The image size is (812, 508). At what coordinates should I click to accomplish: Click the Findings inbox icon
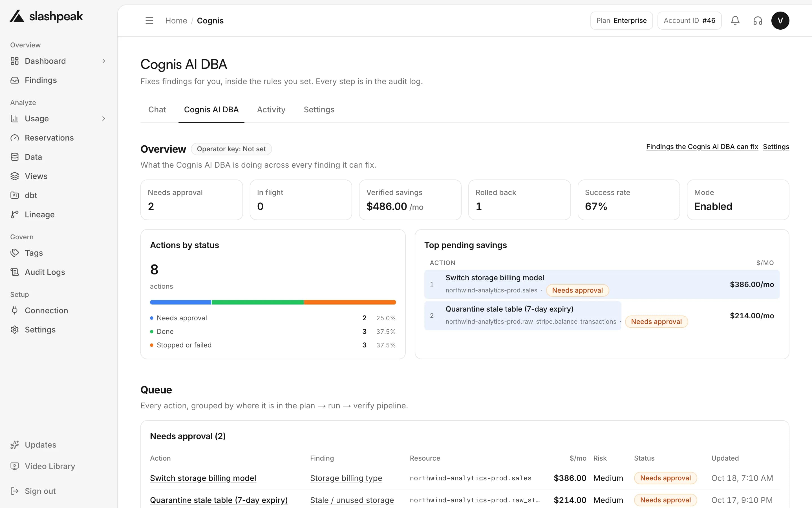14,80
